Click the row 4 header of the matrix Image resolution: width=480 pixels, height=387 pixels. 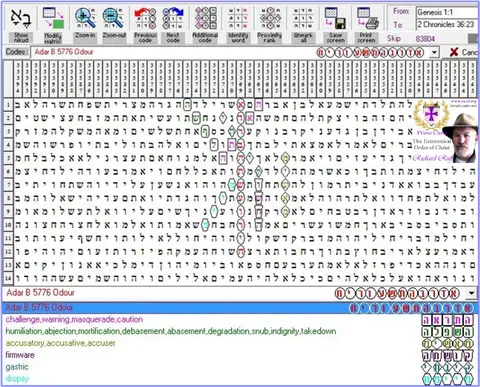tap(8, 145)
